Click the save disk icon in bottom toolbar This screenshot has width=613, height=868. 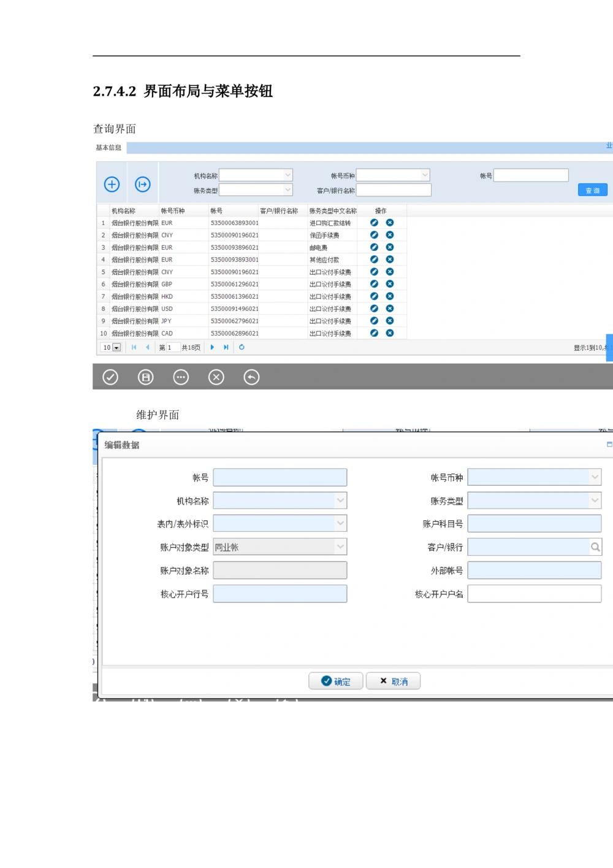point(146,377)
